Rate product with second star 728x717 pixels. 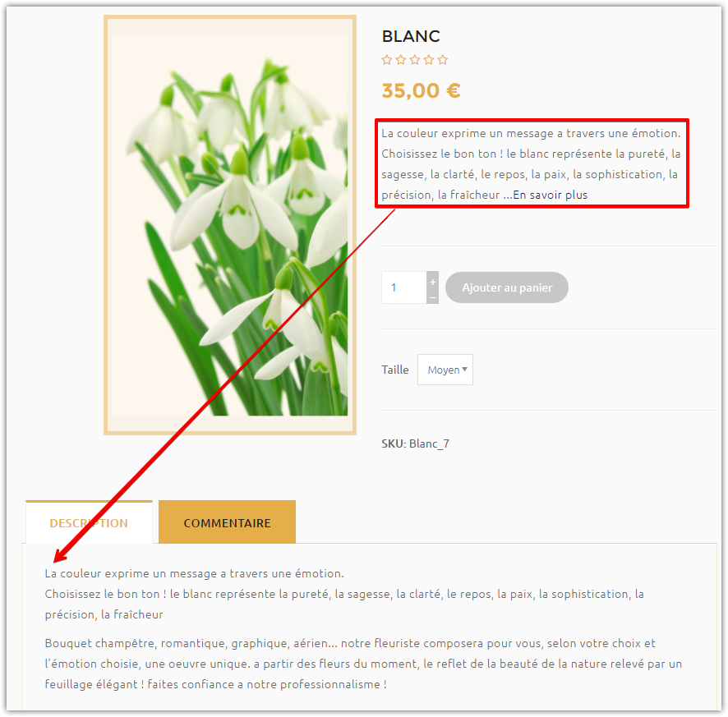click(x=401, y=60)
